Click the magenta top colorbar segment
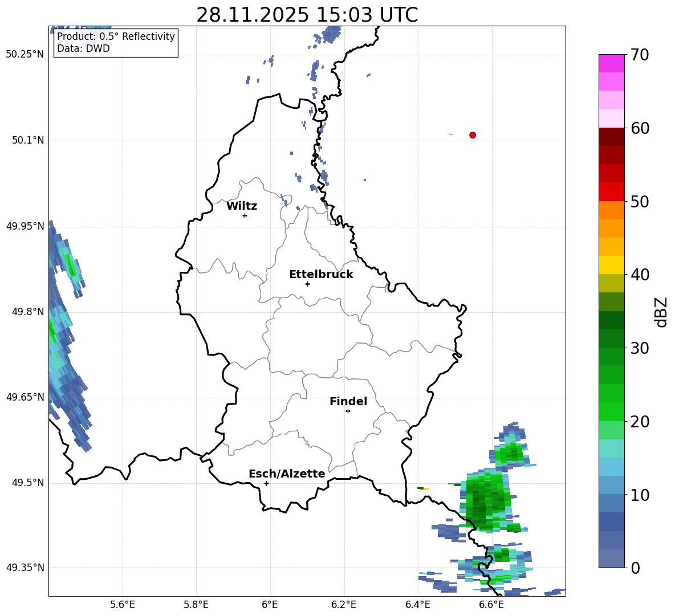675x616 pixels. point(611,64)
